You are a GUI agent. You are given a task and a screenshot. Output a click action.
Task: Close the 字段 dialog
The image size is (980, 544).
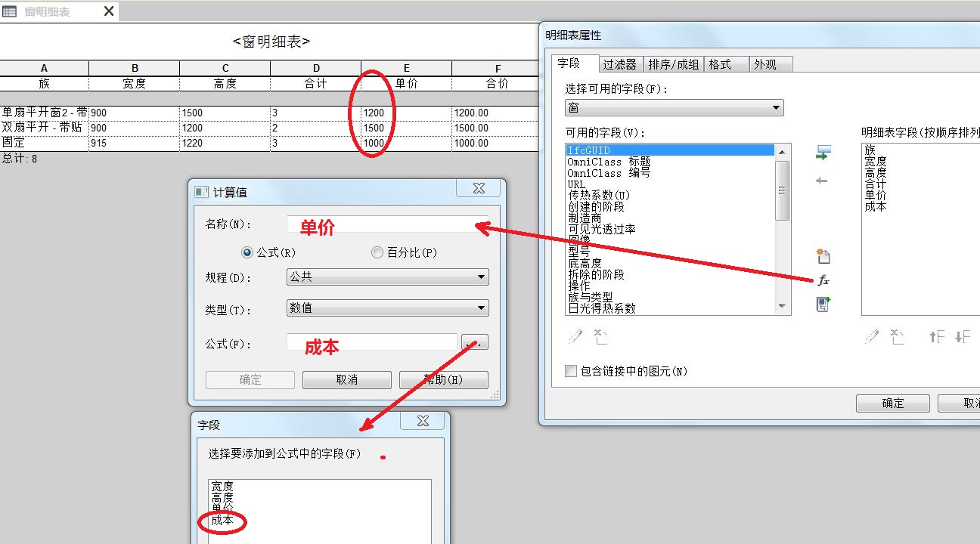423,421
